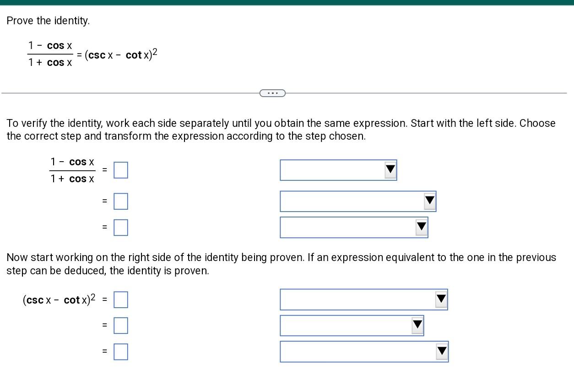
Task: Click the answer box beside the fraction expression
Action: pos(120,170)
